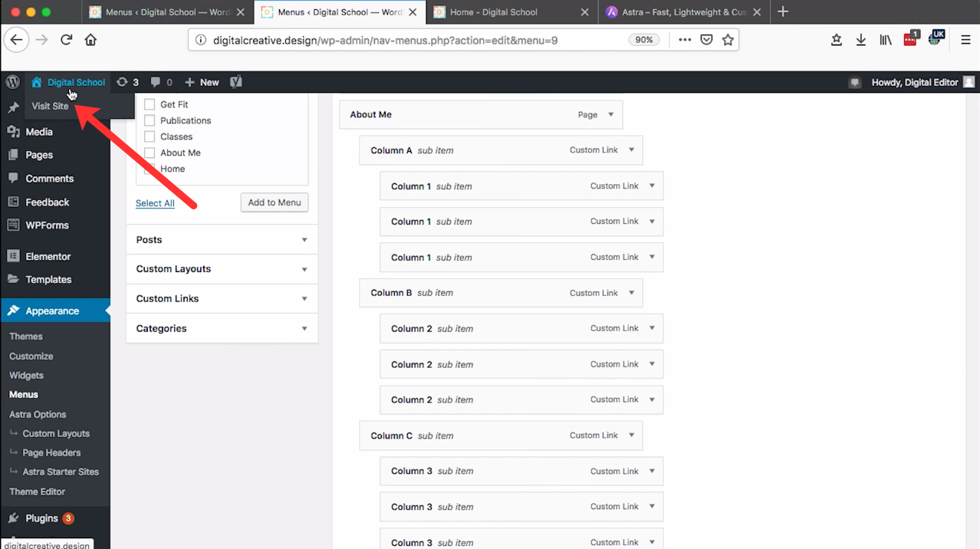Image resolution: width=980 pixels, height=549 pixels.
Task: Expand Column A menu item arrow
Action: [632, 150]
